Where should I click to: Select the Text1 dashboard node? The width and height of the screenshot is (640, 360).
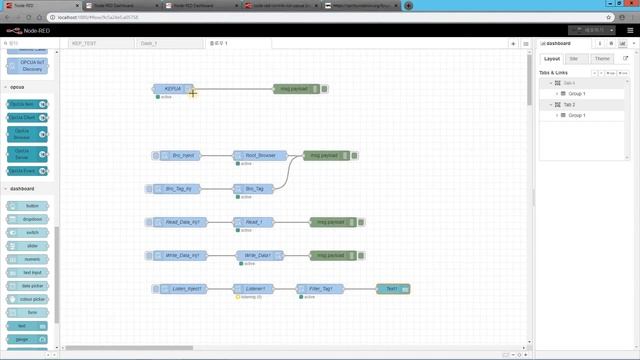pos(393,289)
